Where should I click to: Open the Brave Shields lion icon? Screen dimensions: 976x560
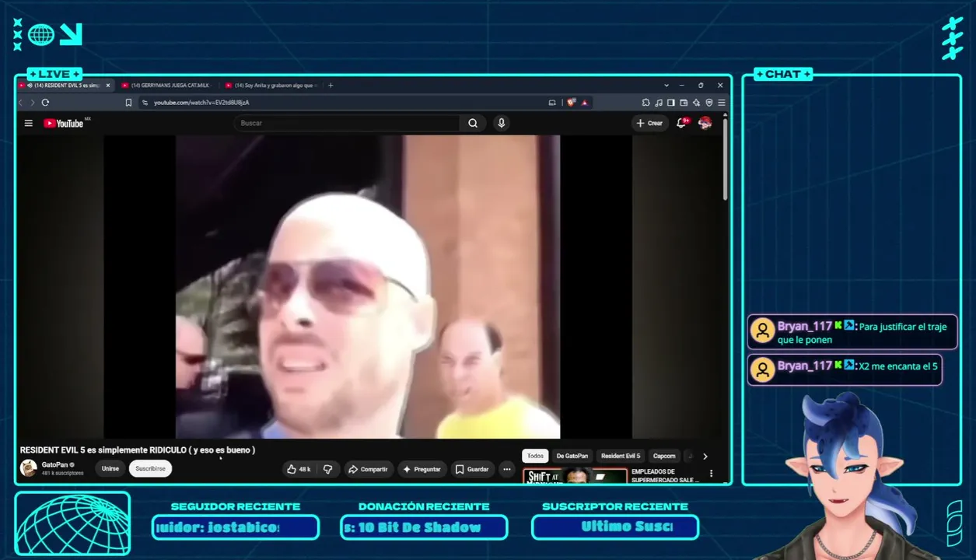(572, 103)
